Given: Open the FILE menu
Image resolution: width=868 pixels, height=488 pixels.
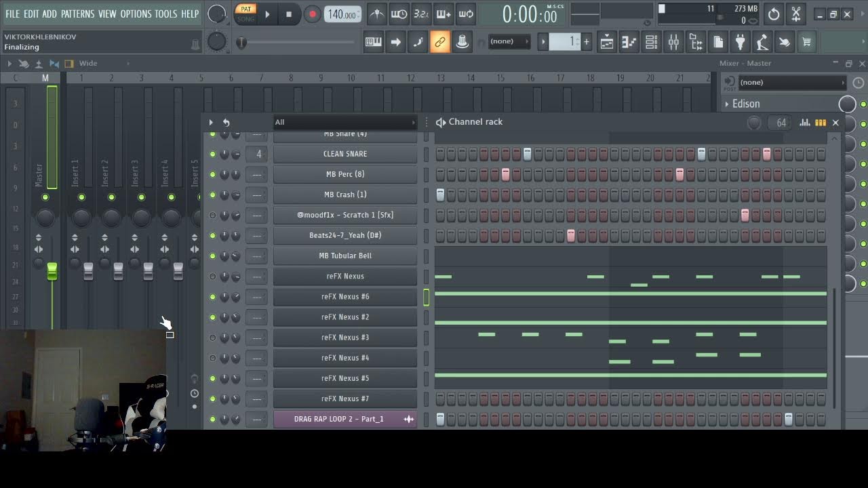Looking at the screenshot, I should click(13, 14).
